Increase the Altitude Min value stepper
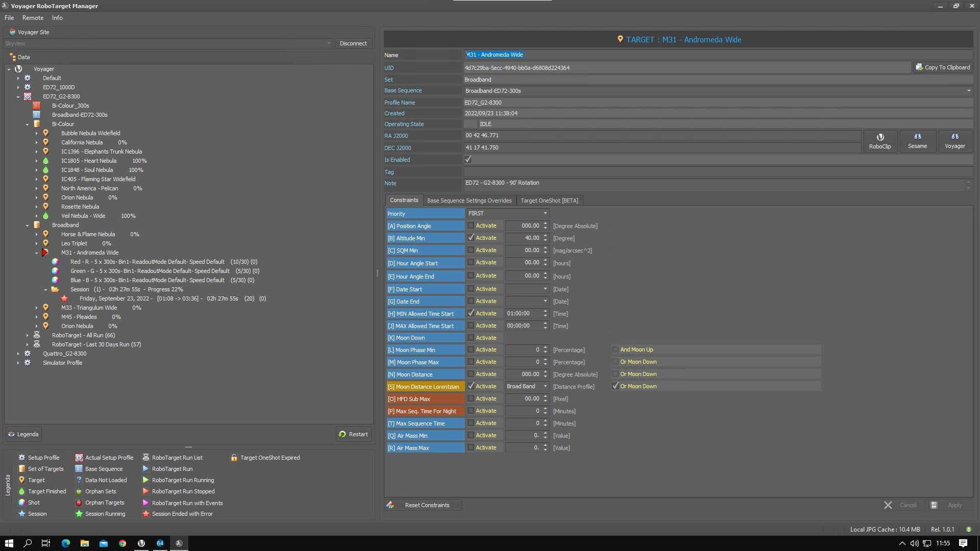Viewport: 980px width, 551px height. click(546, 236)
